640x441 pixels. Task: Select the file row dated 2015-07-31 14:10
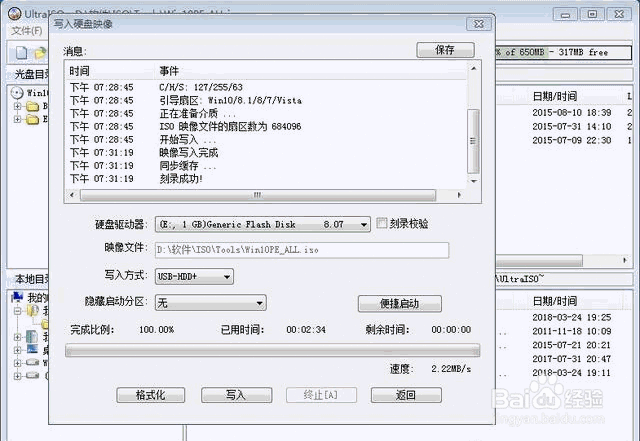pos(564,127)
